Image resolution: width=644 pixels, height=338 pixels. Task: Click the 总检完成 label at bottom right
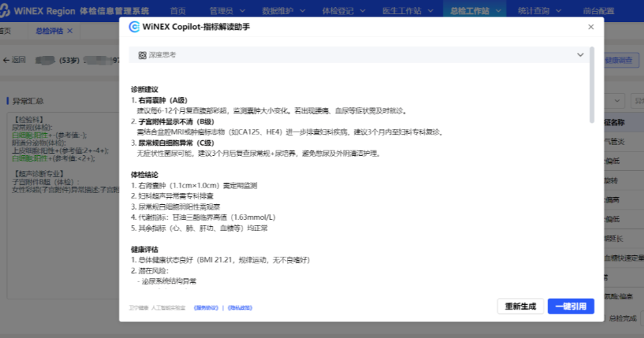[x=623, y=318]
